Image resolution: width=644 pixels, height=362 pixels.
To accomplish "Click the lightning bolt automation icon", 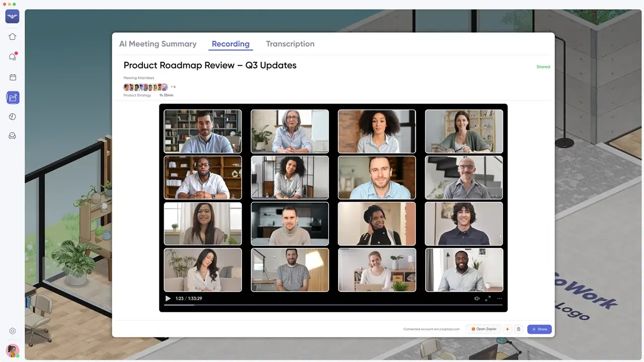I will coord(507,329).
